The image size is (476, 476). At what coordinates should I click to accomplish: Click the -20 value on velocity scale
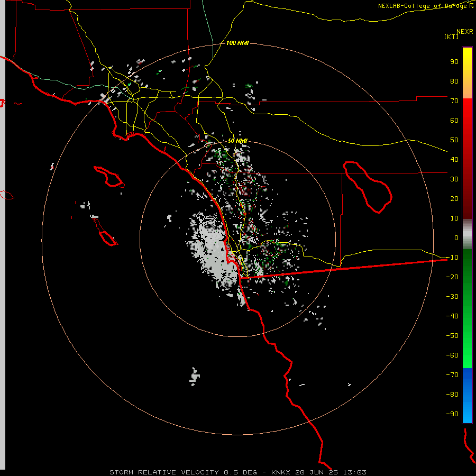[452, 277]
